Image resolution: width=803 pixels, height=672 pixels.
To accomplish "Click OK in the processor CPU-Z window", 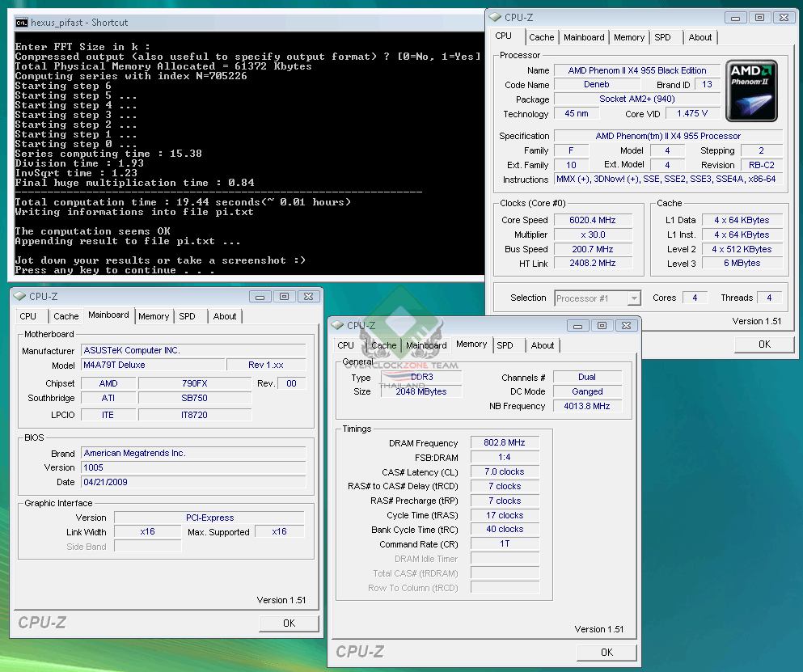I will (x=764, y=344).
